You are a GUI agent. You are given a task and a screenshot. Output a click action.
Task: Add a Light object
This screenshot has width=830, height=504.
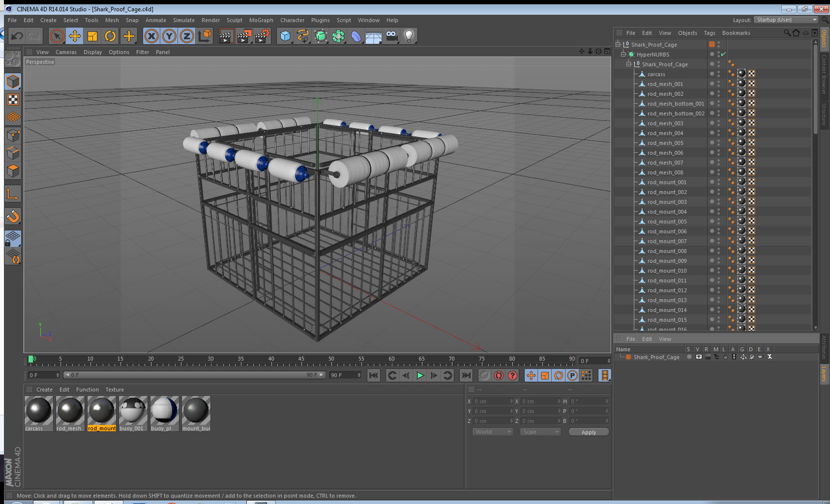pyautogui.click(x=409, y=36)
